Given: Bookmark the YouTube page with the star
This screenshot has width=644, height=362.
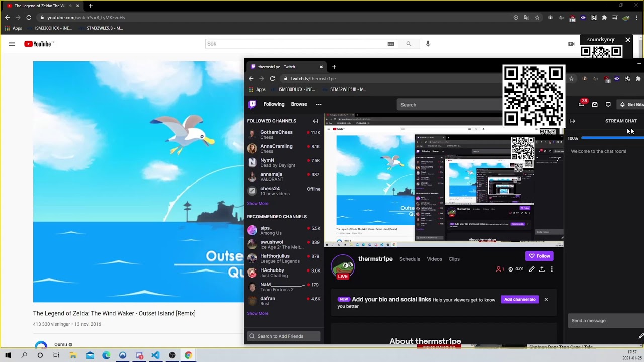Looking at the screenshot, I should (537, 17).
